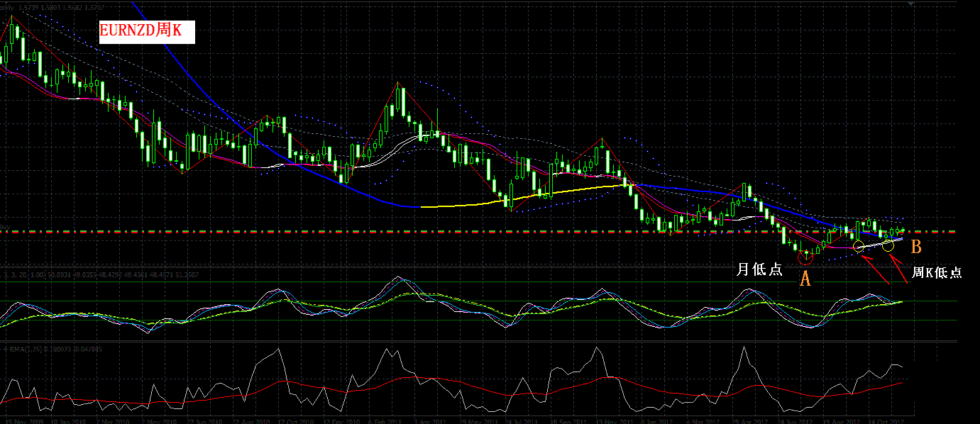Select the 周K低点 text label

pyautogui.click(x=937, y=272)
